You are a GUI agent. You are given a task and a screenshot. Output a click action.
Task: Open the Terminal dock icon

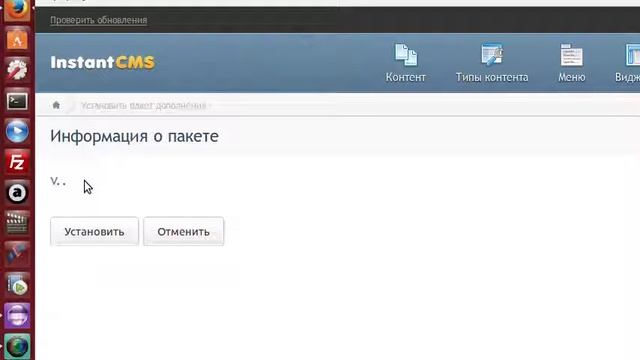17,101
